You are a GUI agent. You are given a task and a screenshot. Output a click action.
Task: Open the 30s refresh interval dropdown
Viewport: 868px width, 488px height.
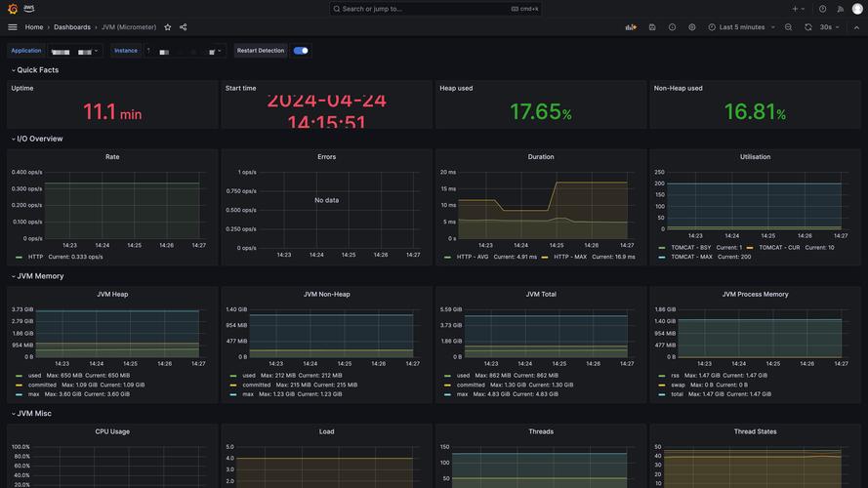(829, 27)
